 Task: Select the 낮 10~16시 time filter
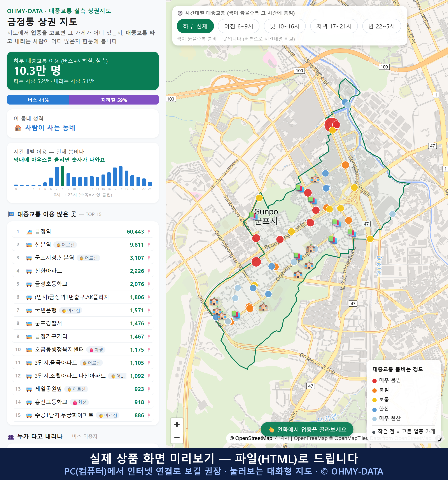(x=285, y=26)
